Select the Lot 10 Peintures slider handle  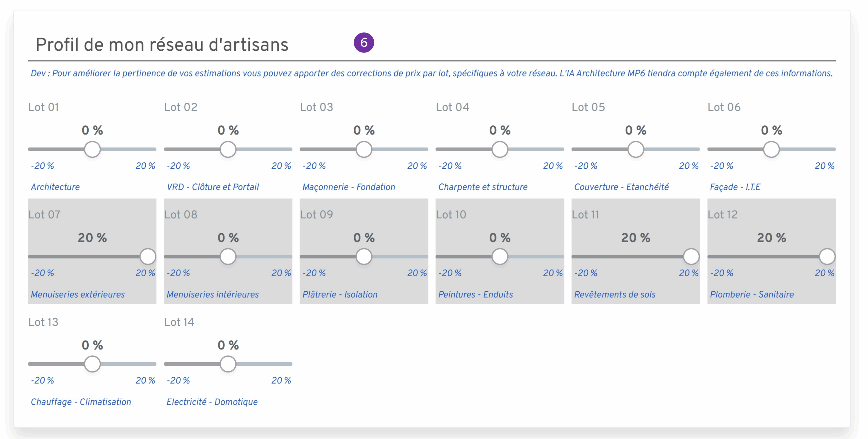(x=500, y=256)
